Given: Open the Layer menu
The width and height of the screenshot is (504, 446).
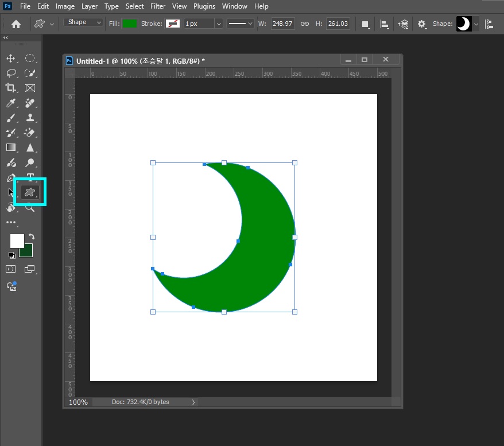Looking at the screenshot, I should pos(90,6).
